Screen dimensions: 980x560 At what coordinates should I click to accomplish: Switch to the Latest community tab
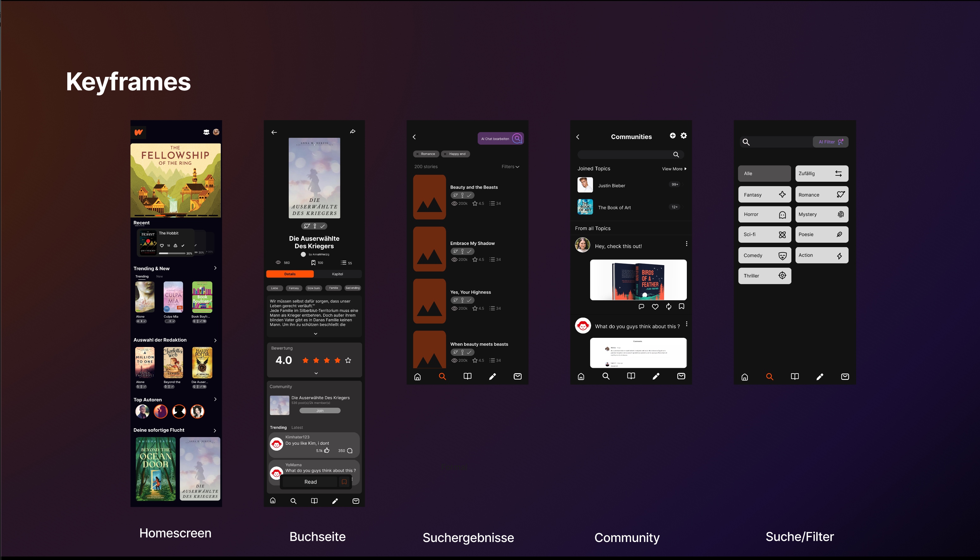[297, 427]
